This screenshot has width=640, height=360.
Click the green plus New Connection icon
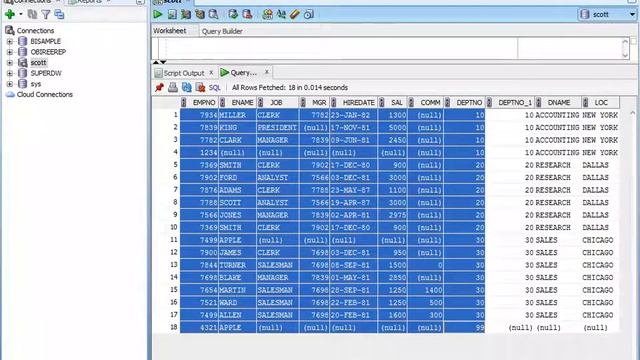point(10,14)
